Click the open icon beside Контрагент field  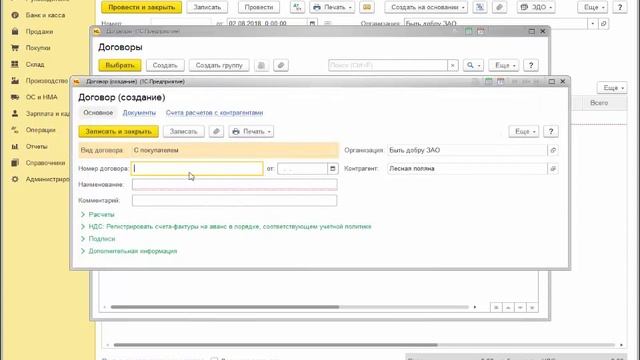553,169
